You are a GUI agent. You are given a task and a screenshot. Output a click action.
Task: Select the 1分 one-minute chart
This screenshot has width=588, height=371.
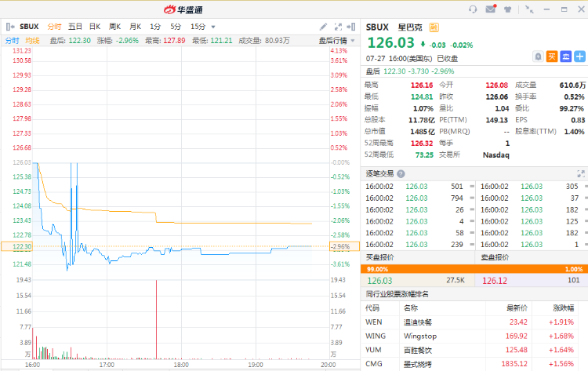pyautogui.click(x=155, y=27)
